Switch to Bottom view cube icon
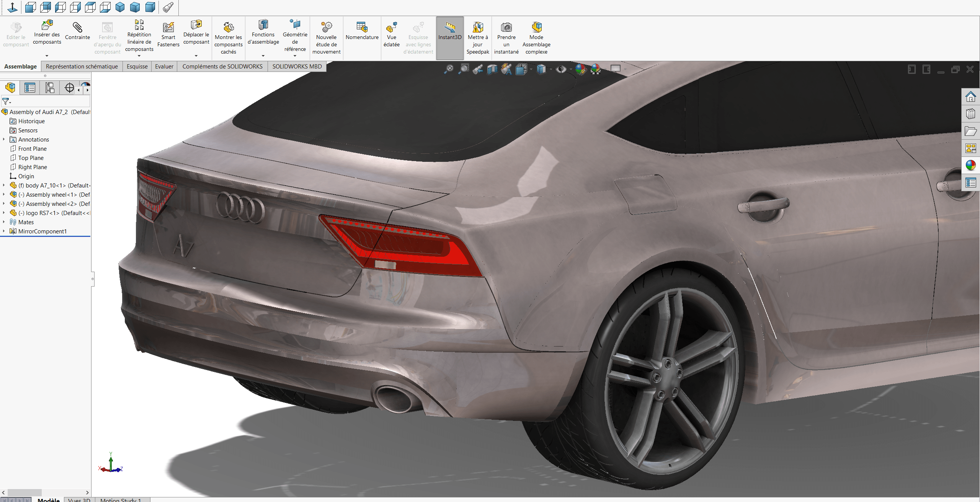Screen dimensions: 980x502 tap(105, 7)
